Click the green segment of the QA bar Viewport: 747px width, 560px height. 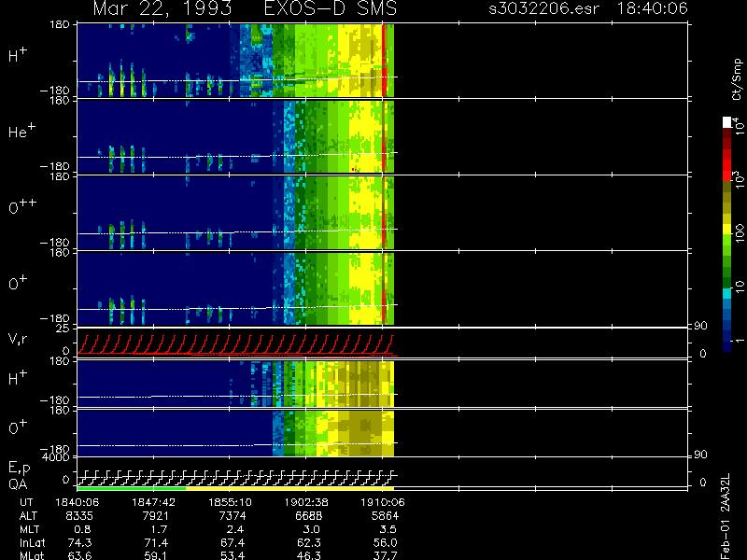[132, 488]
